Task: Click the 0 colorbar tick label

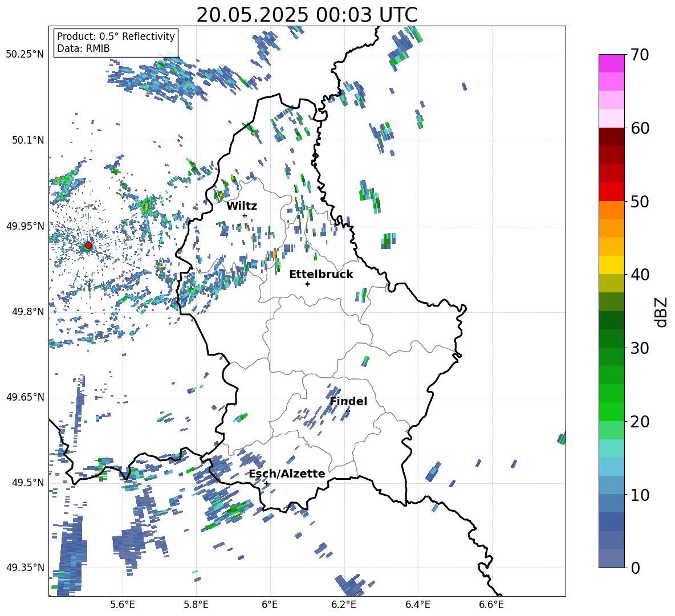Action: click(635, 568)
